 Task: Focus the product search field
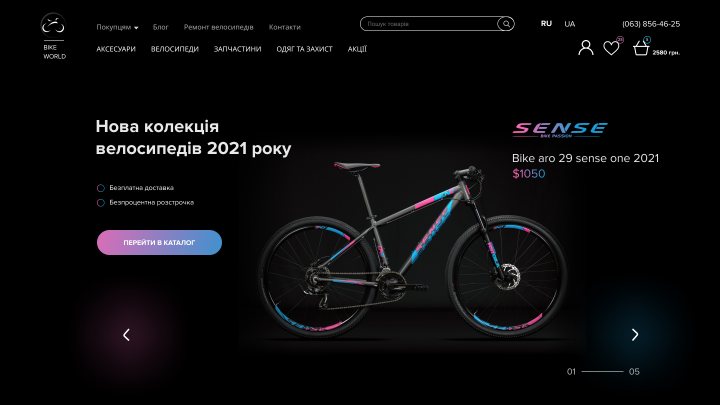tap(431, 24)
